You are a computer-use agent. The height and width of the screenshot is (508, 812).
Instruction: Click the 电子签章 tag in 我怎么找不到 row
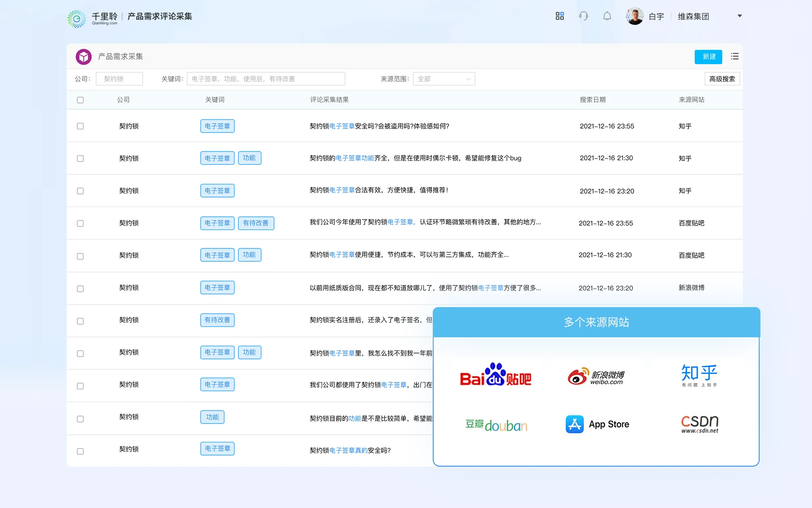click(217, 353)
